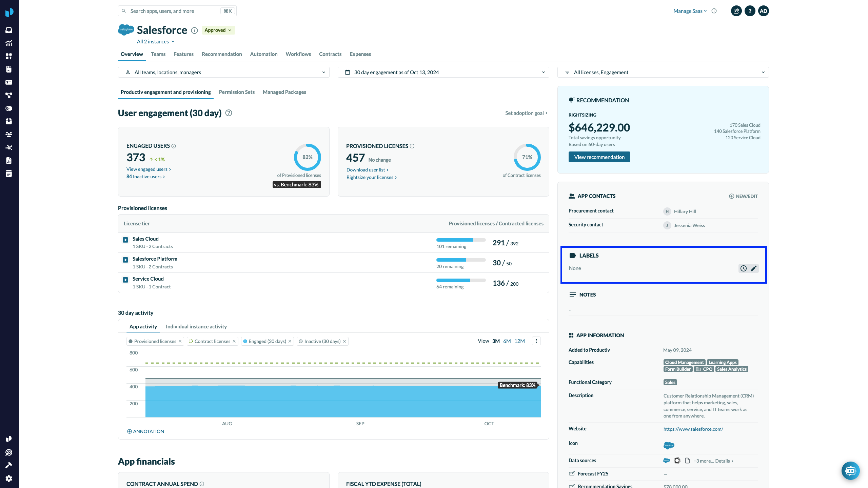Expand the Sales Cloud license tier
868x488 pixels.
point(125,240)
